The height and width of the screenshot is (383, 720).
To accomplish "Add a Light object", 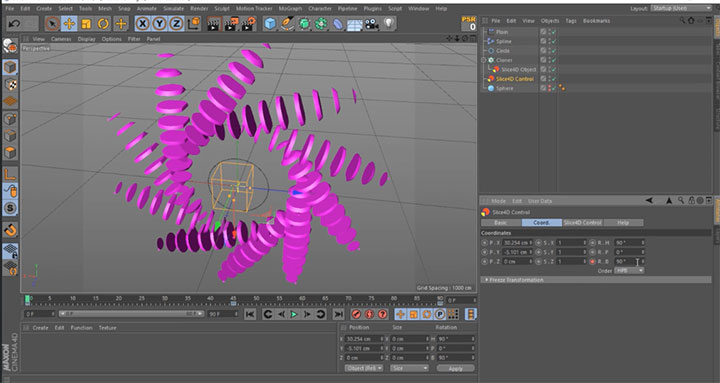I will click(388, 24).
